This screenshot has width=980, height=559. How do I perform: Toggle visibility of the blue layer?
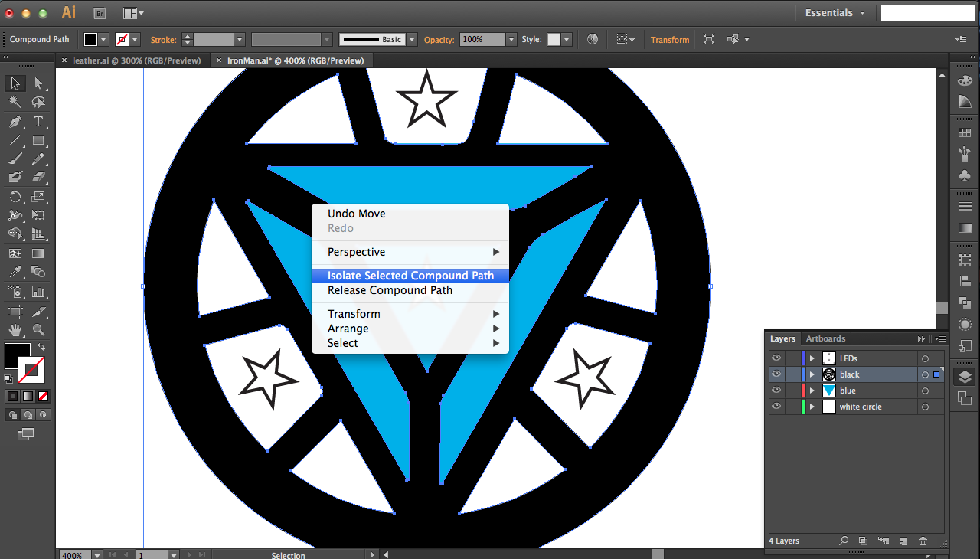(776, 391)
